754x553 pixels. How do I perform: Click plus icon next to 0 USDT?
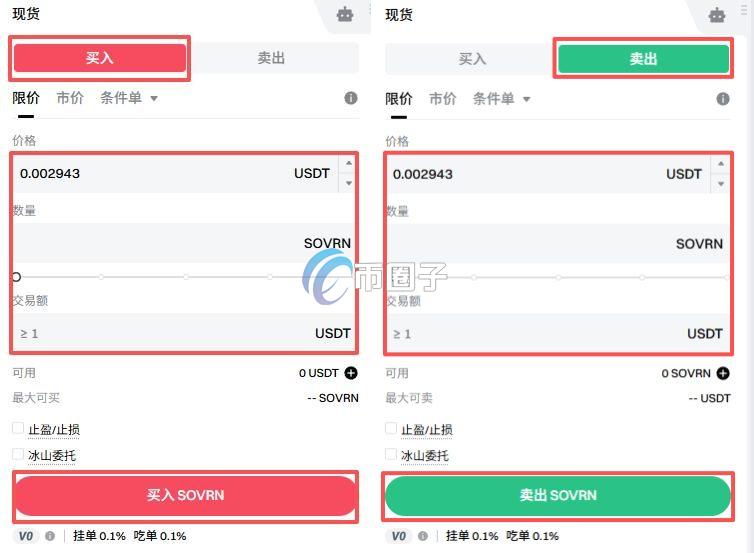pos(352,373)
